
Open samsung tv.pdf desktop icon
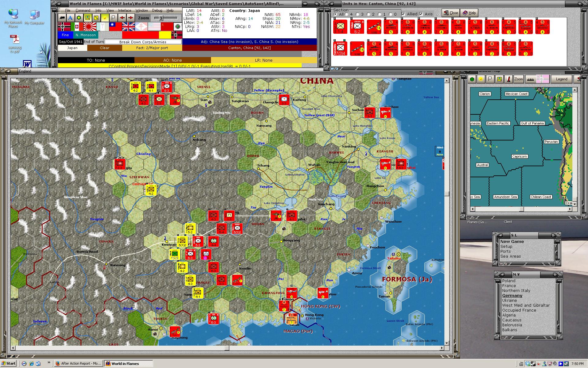point(15,44)
